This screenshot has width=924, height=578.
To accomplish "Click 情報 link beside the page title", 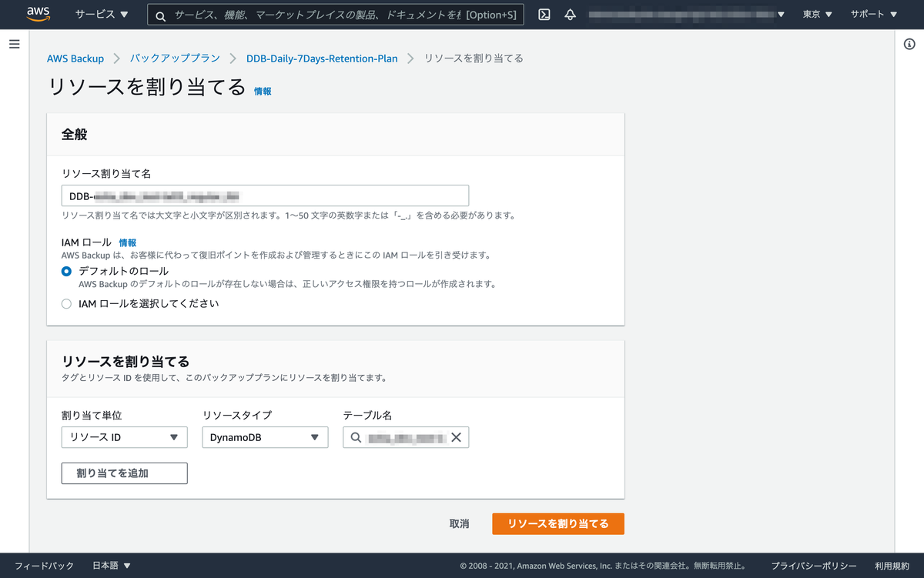I will 263,91.
